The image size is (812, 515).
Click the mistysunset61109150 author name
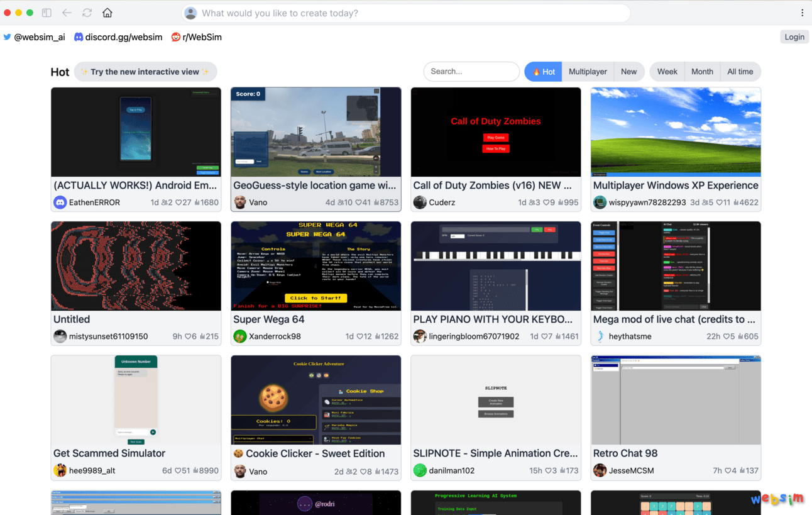(109, 336)
